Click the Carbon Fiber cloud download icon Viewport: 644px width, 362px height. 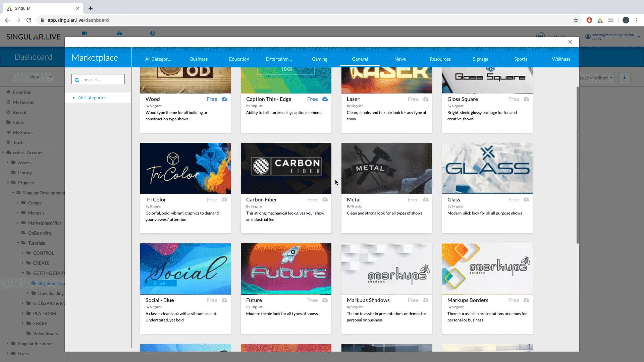pos(325,199)
